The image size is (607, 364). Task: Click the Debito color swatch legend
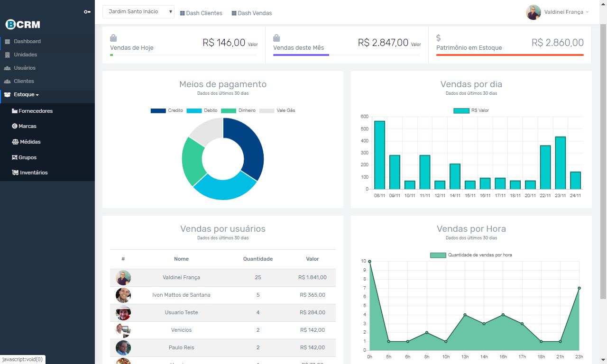(x=194, y=110)
